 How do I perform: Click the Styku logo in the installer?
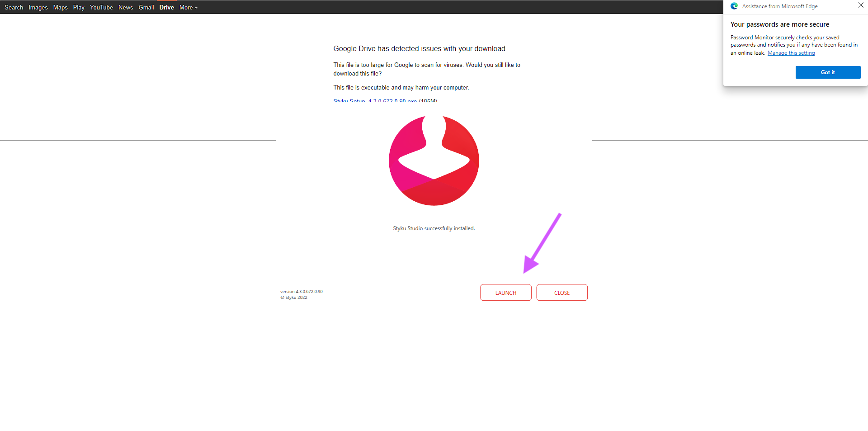[434, 161]
